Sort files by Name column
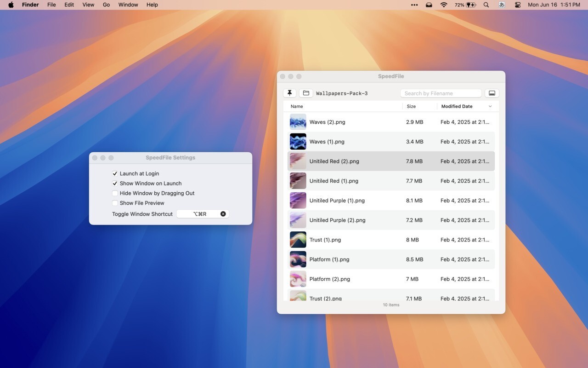Viewport: 588px width, 368px height. coord(297,106)
